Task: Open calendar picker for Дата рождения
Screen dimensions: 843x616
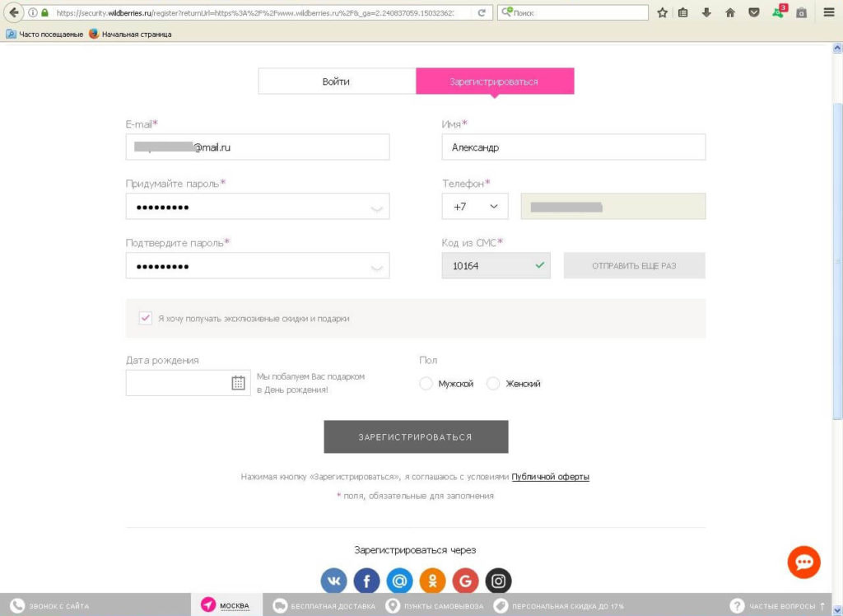Action: coord(238,383)
